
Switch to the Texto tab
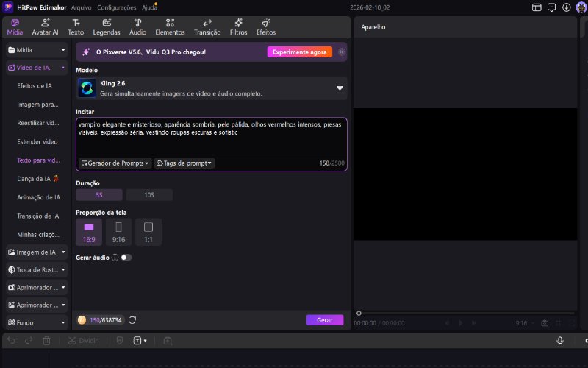coord(76,27)
